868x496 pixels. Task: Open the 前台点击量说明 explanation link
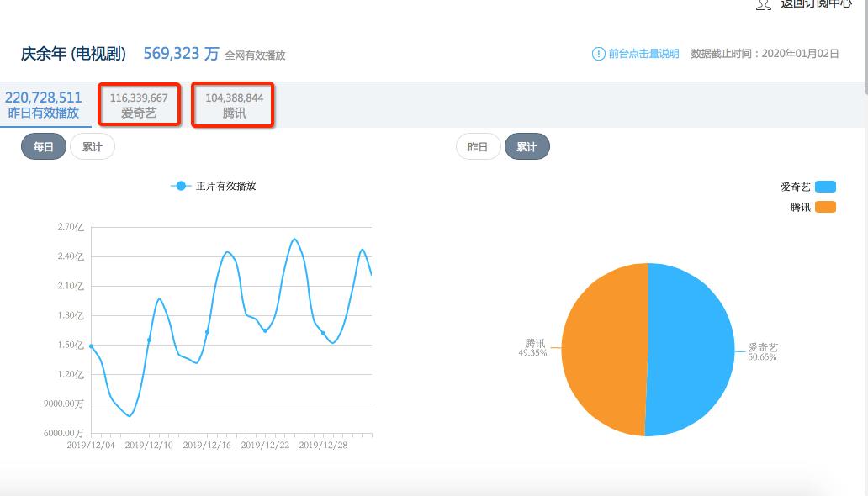635,53
